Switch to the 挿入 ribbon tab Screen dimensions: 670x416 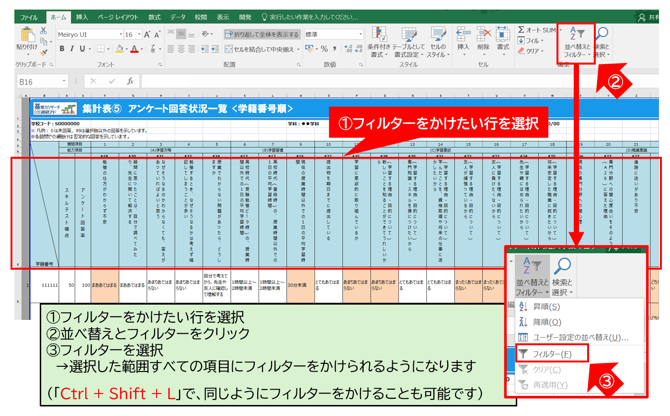(x=82, y=17)
